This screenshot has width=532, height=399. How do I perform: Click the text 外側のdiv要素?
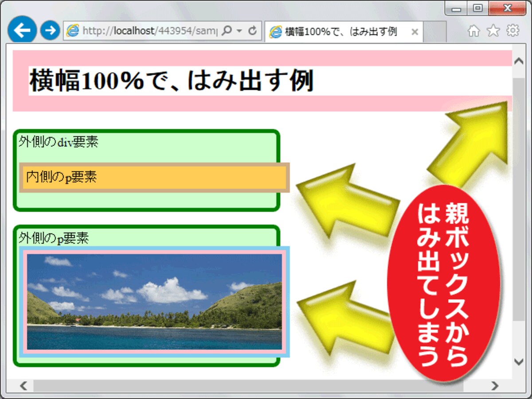coord(58,142)
